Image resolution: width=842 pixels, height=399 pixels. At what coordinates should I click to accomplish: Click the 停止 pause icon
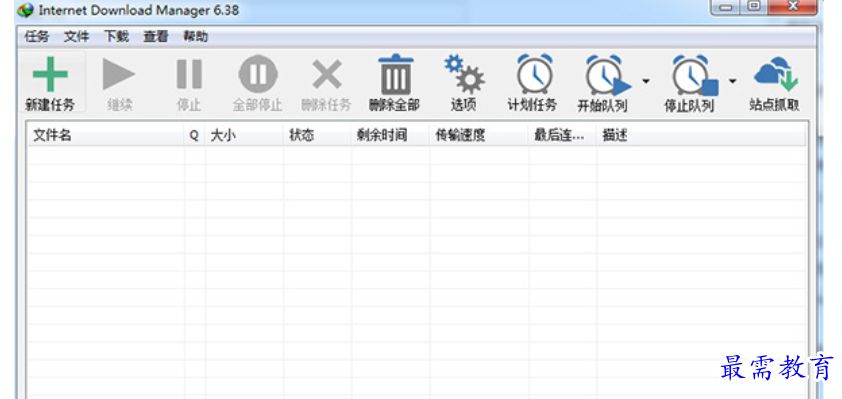189,74
